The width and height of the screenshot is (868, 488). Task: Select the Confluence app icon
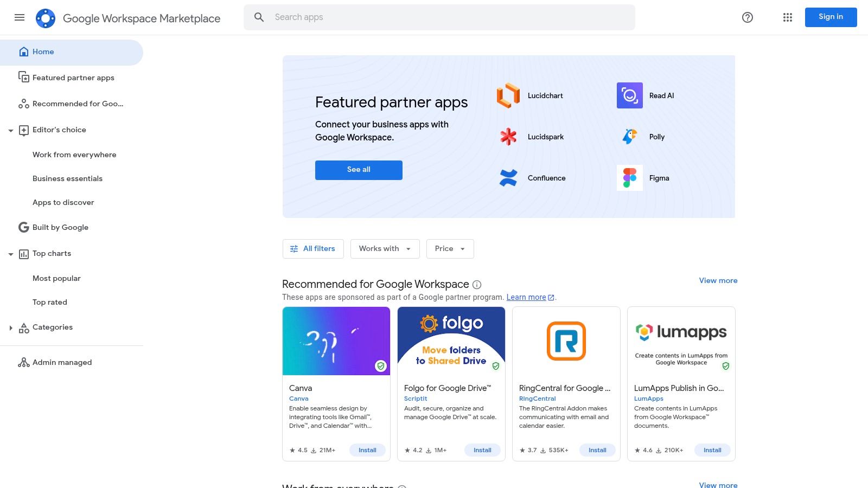(508, 177)
